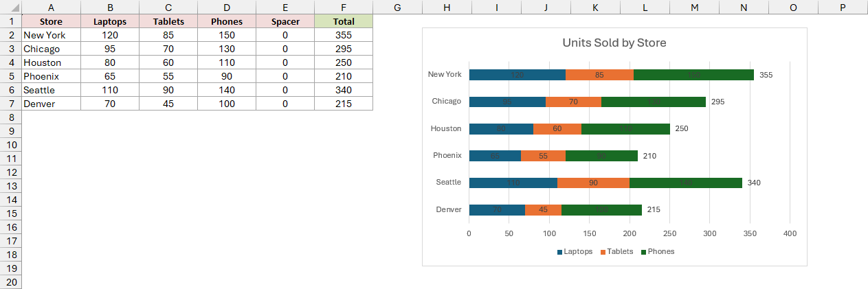Click the chart title Units Sold by Store

(614, 43)
